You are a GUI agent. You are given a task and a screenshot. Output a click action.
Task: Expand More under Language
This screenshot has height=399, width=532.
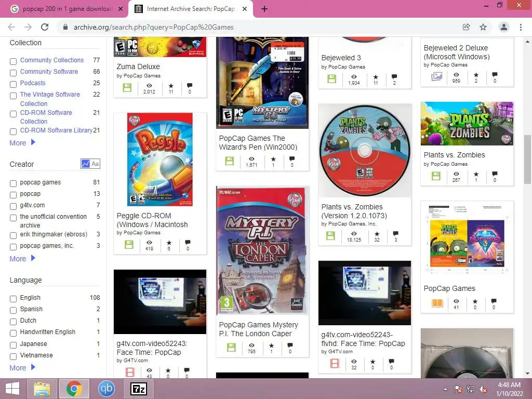point(22,368)
